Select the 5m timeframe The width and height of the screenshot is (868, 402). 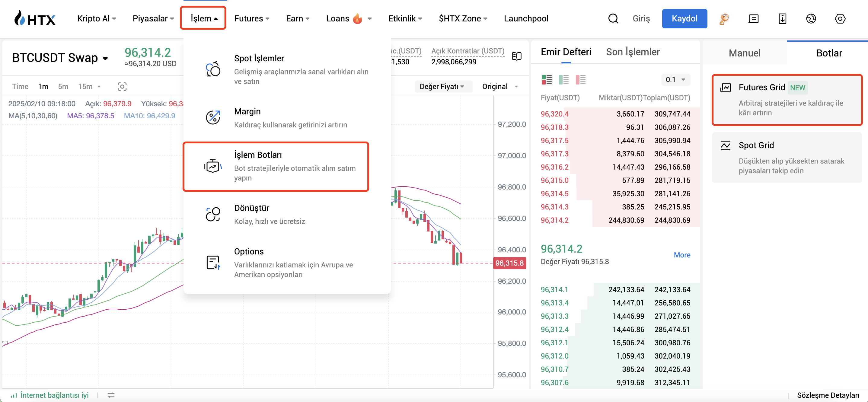63,87
